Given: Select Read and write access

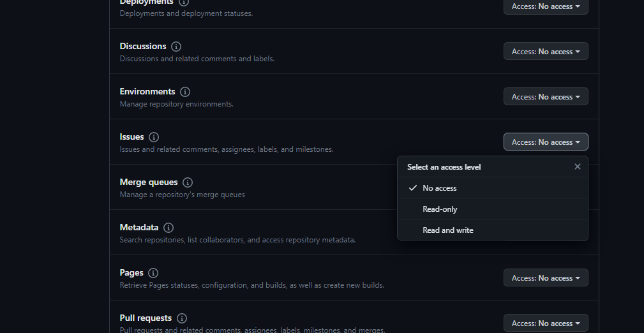Looking at the screenshot, I should 493,230.
